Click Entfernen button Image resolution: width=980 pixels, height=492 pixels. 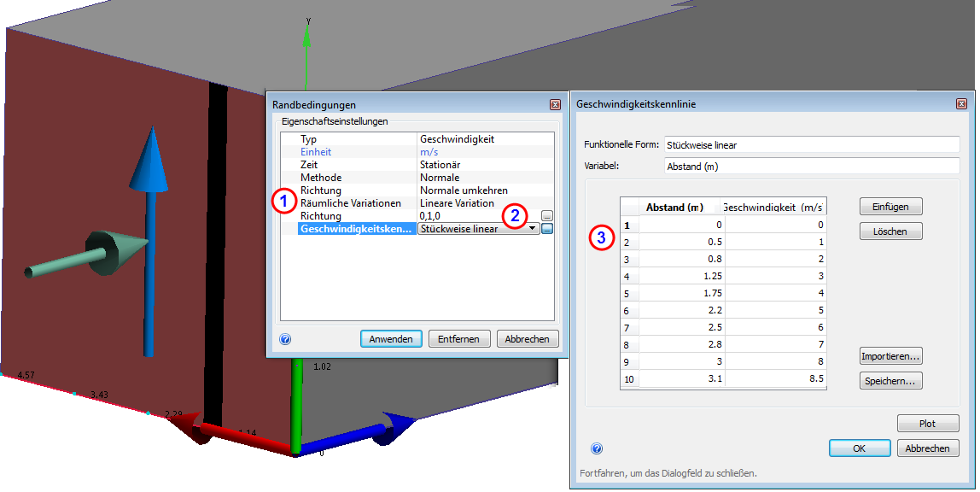[458, 339]
